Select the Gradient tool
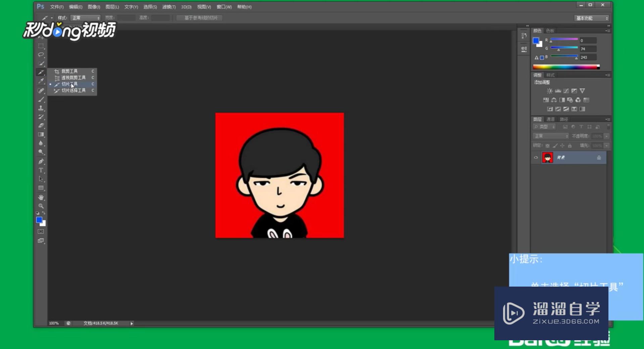 pyautogui.click(x=41, y=135)
